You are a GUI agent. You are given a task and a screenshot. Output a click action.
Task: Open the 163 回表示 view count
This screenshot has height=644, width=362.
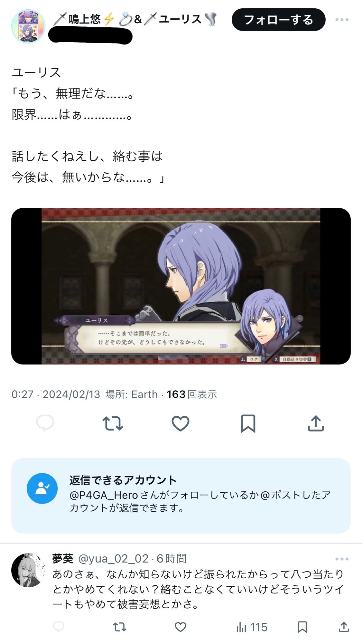pyautogui.click(x=192, y=394)
